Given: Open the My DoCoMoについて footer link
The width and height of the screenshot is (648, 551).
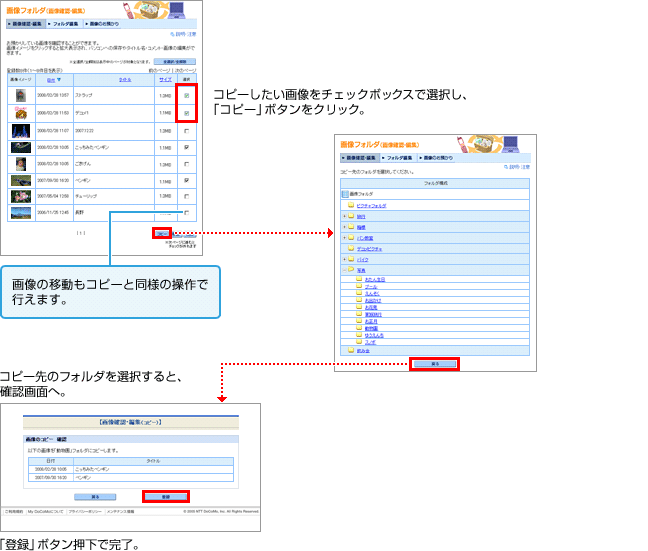Looking at the screenshot, I should [45, 512].
